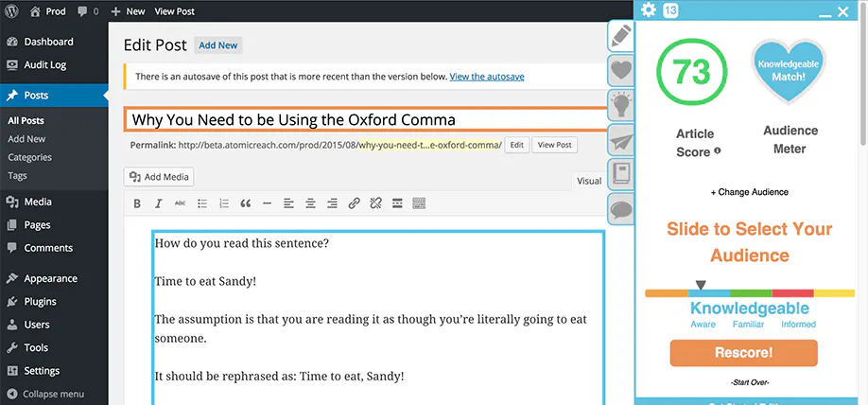Click the WordPress logo icon

(x=11, y=11)
